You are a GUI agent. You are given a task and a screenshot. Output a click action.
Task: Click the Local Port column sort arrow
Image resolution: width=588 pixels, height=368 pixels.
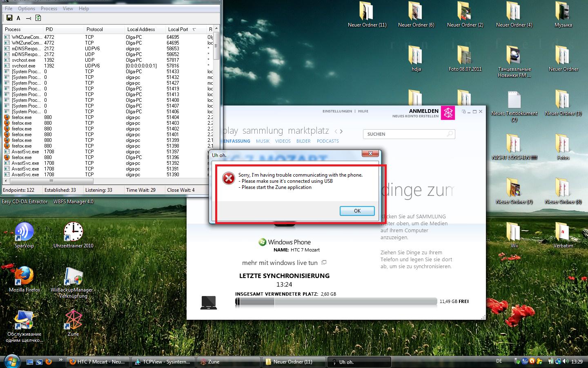click(194, 29)
